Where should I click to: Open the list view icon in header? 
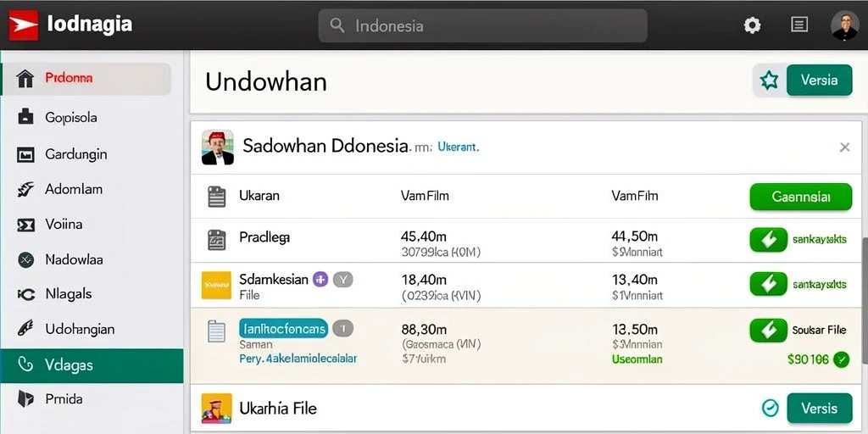[x=798, y=25]
